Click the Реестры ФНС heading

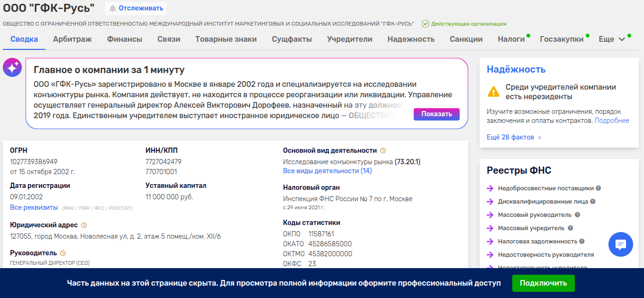[x=519, y=171]
